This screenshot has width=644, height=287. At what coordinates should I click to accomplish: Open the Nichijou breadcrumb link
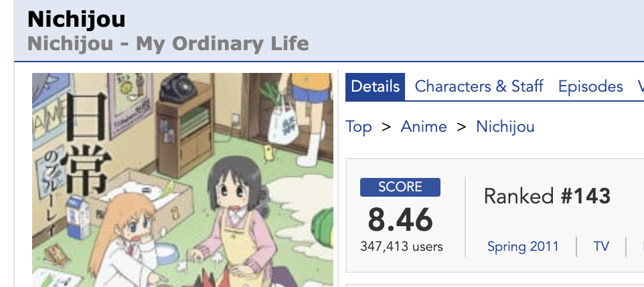505,126
